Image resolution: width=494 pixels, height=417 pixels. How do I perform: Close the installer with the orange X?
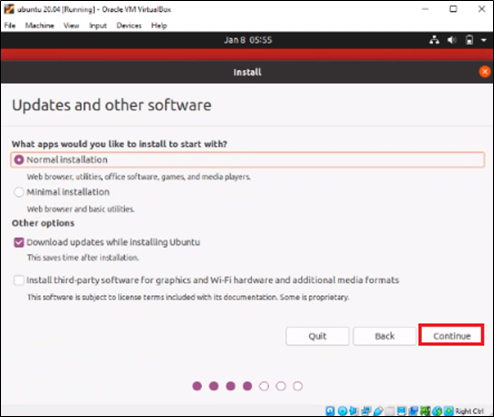tap(484, 72)
